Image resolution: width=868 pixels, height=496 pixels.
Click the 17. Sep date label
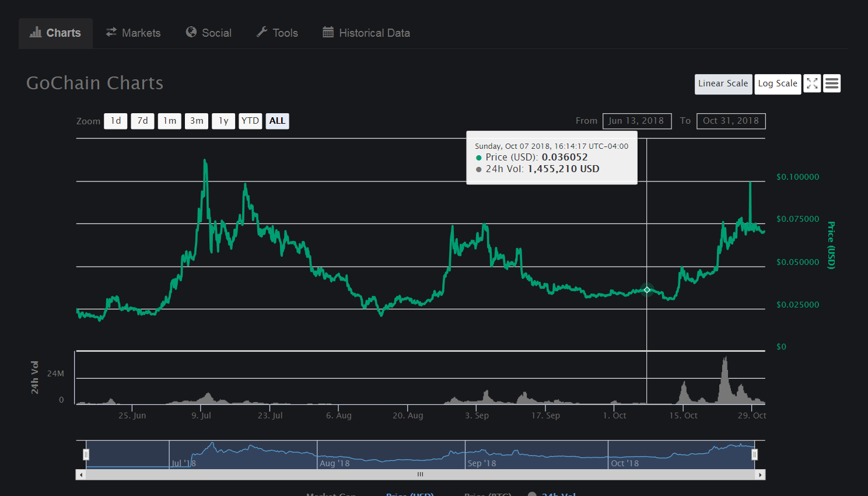pyautogui.click(x=545, y=415)
